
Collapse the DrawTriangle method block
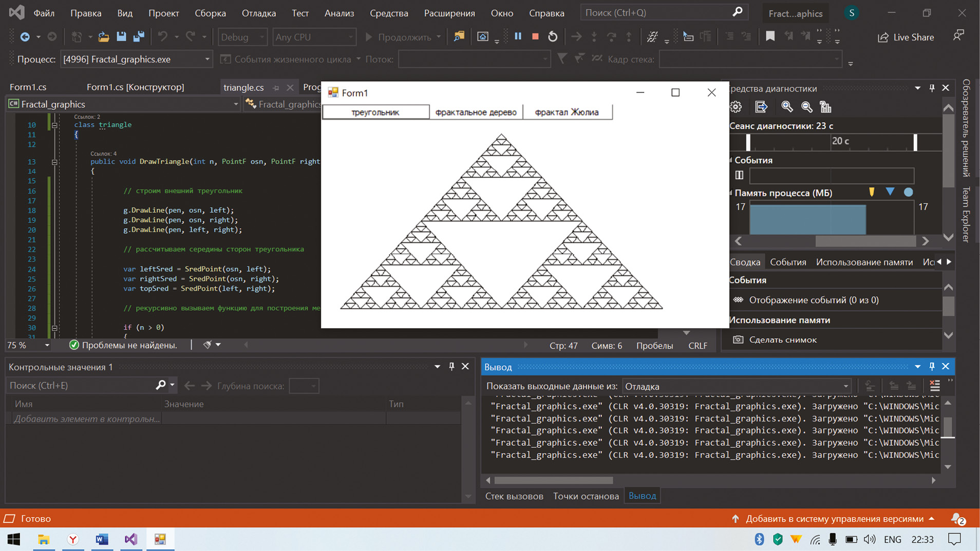click(54, 162)
